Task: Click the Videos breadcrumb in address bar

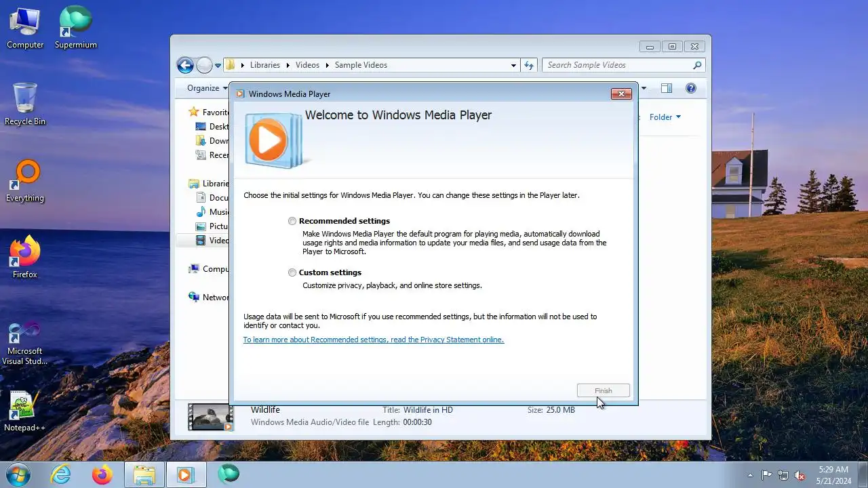Action: 307,65
